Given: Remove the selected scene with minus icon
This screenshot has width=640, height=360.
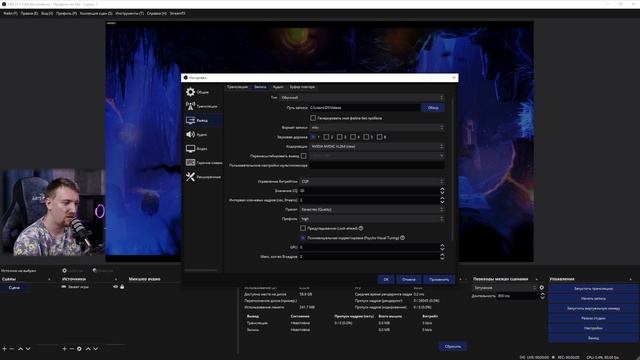Looking at the screenshot, I should coord(12,349).
